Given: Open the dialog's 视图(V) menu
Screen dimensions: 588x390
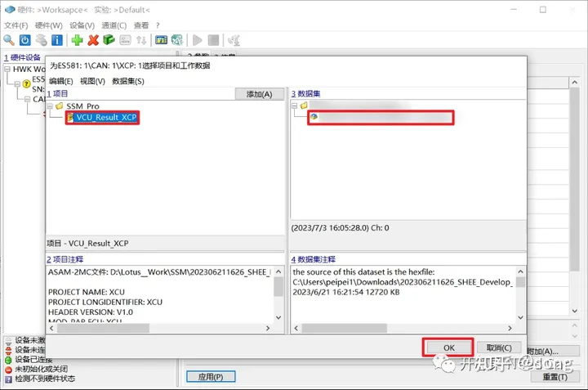Looking at the screenshot, I should pos(92,81).
